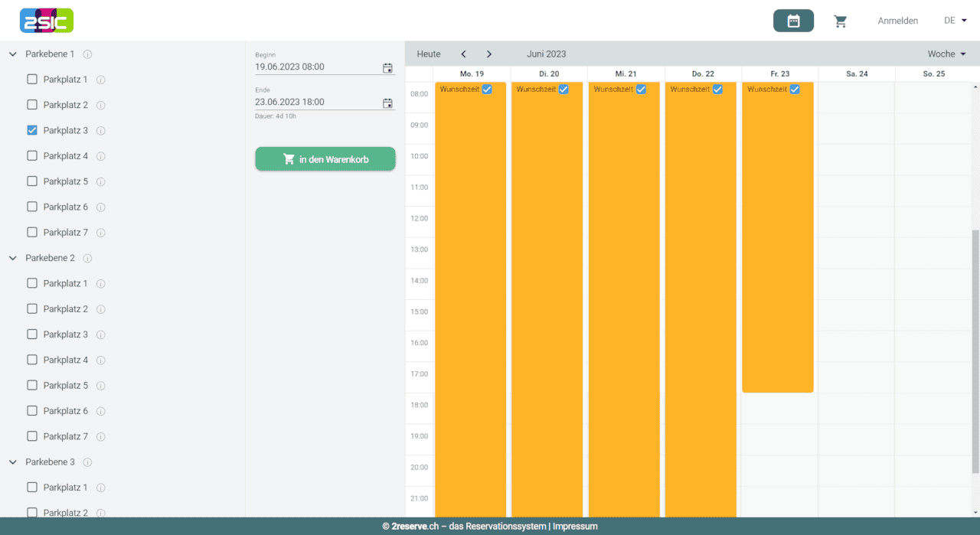Viewport: 980px width, 535px height.
Task: Go to previous week arrow
Action: [x=463, y=54]
